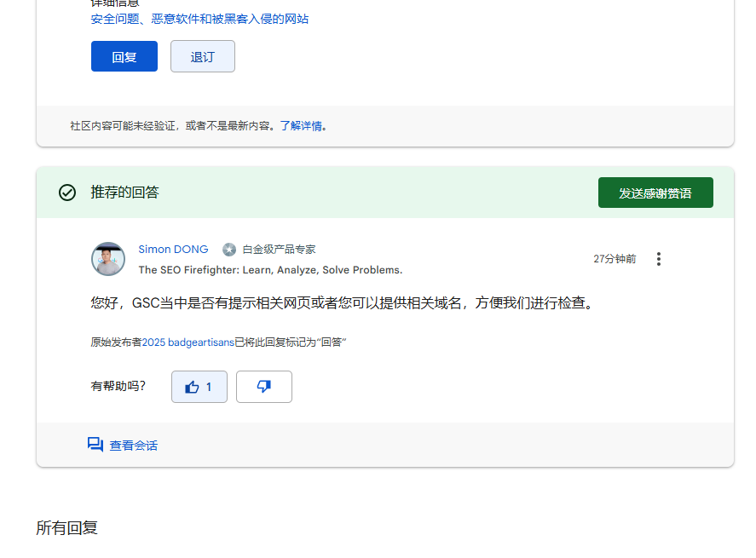Open the 了解详情 link

(x=301, y=126)
